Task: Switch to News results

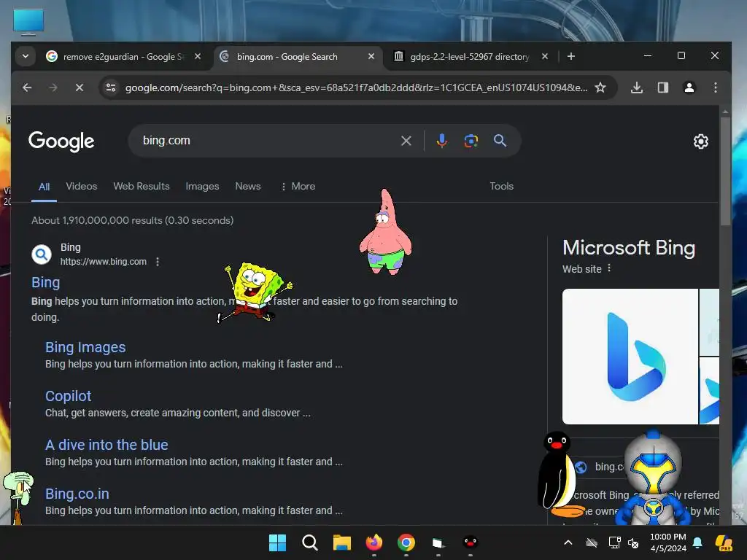Action: (248, 186)
